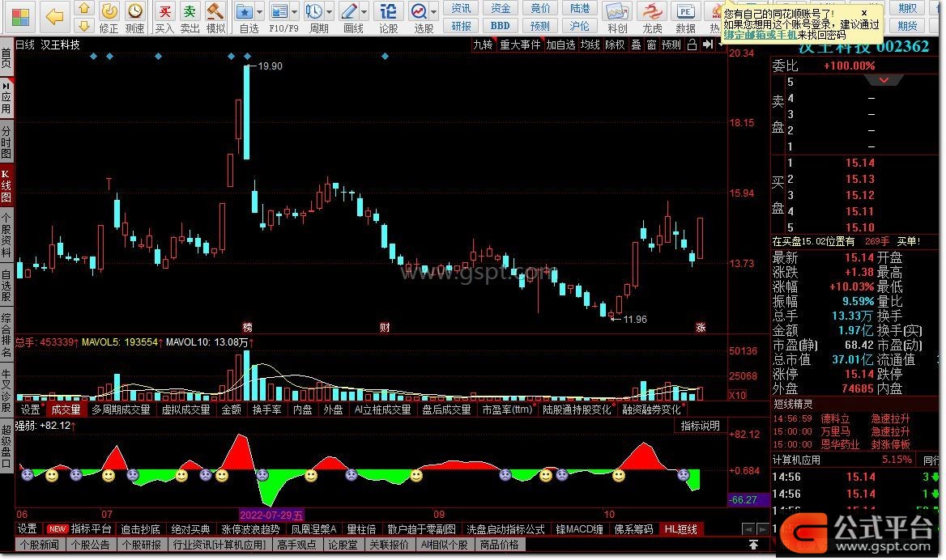This screenshot has width=946, height=560.
Task: Expand the 自选 dropdown arrow
Action: 260,12
